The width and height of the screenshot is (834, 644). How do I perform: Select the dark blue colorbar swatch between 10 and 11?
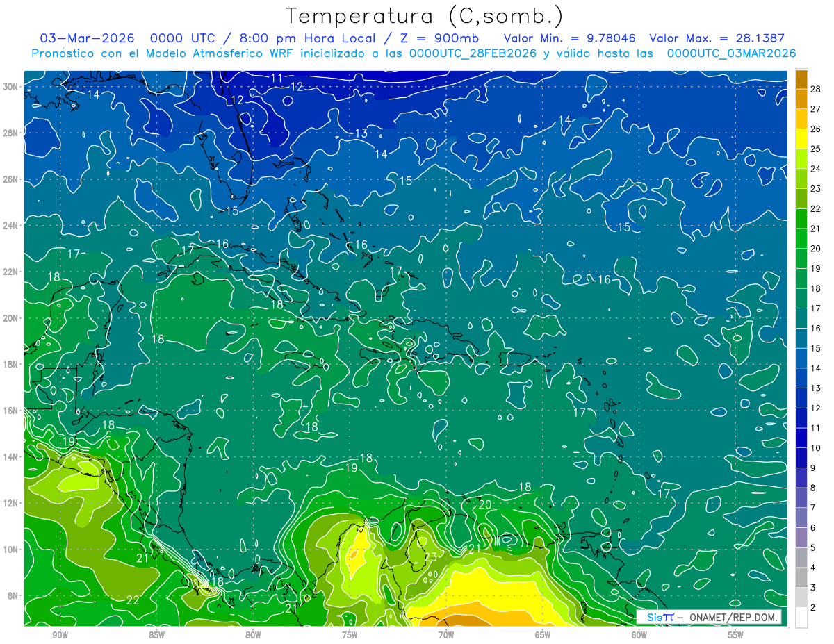(x=801, y=438)
